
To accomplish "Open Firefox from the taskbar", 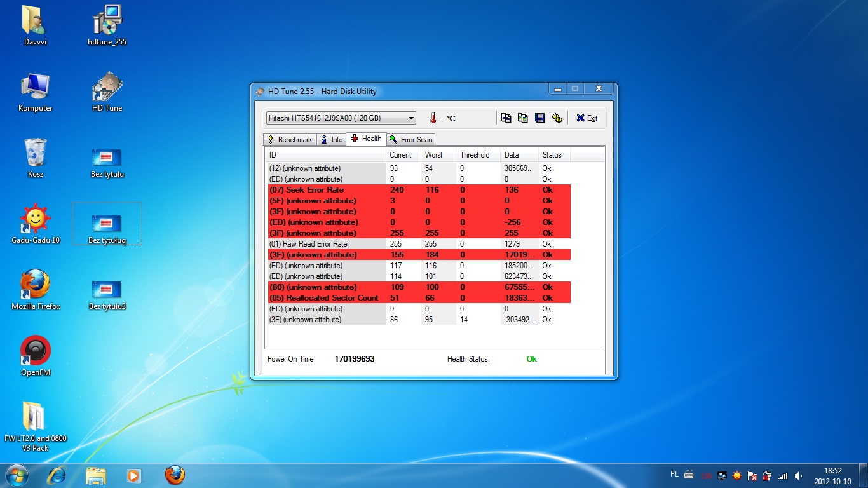I will click(174, 475).
